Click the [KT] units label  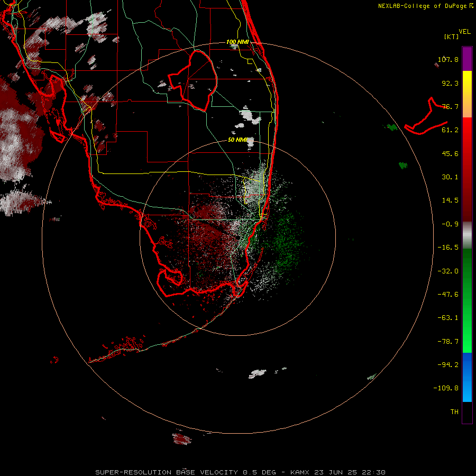[x=452, y=36]
